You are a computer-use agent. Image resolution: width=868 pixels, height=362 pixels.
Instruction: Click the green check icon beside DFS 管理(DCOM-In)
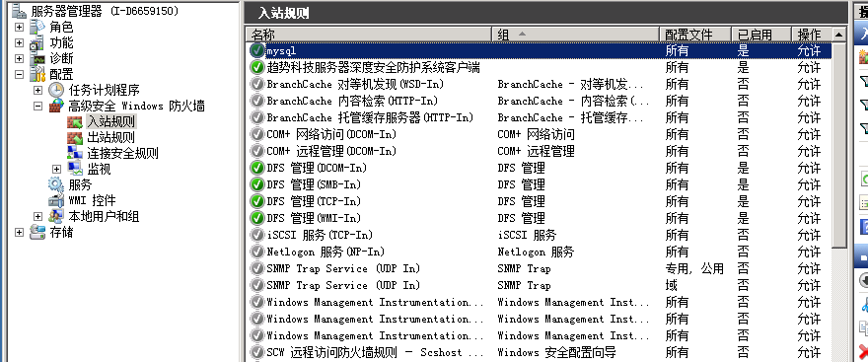coord(256,168)
